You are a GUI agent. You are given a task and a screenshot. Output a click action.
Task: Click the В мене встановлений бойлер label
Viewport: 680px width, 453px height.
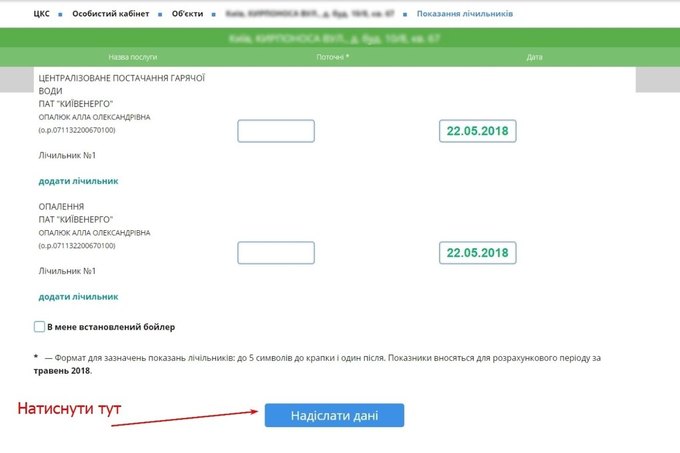[111, 327]
